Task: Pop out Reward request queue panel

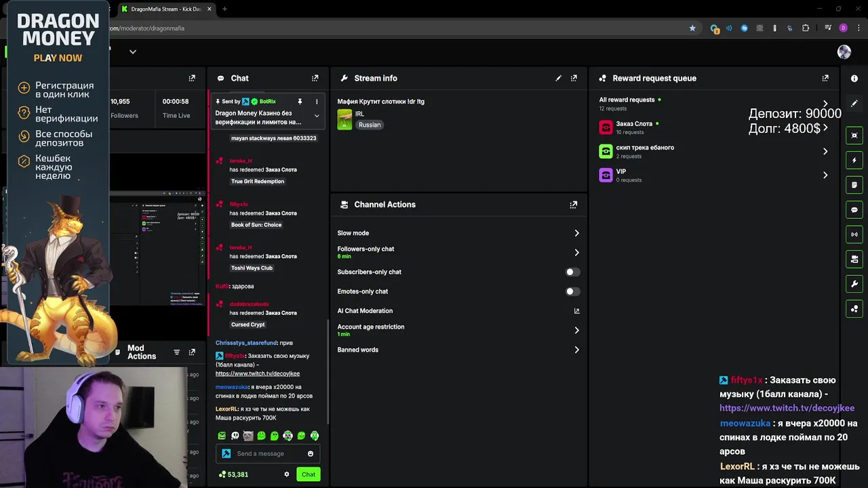Action: click(825, 79)
